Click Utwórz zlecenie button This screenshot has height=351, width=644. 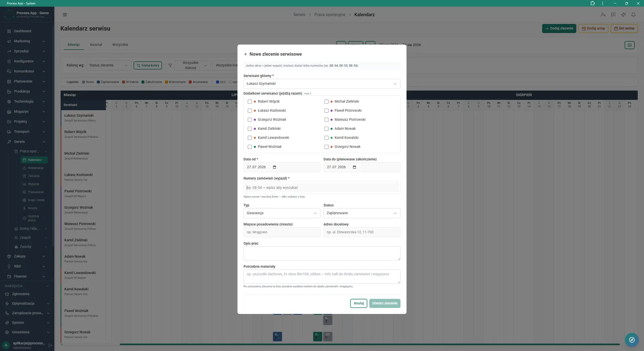coord(385,304)
